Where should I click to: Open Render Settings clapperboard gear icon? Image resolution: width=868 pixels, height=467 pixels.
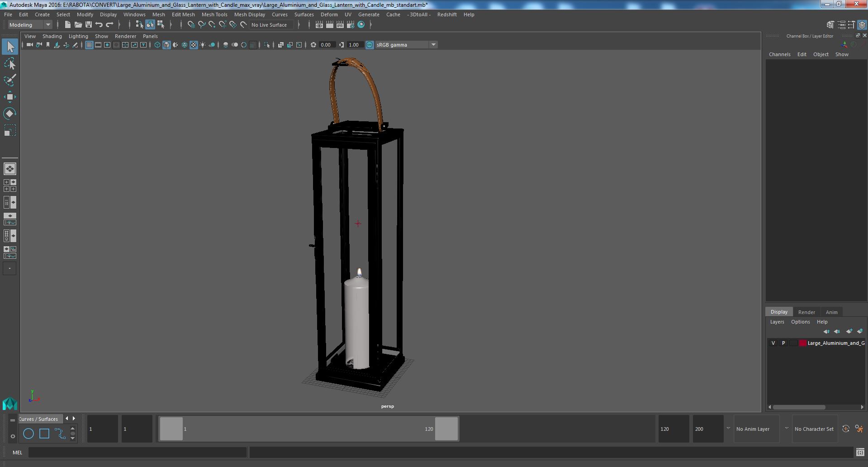[350, 25]
